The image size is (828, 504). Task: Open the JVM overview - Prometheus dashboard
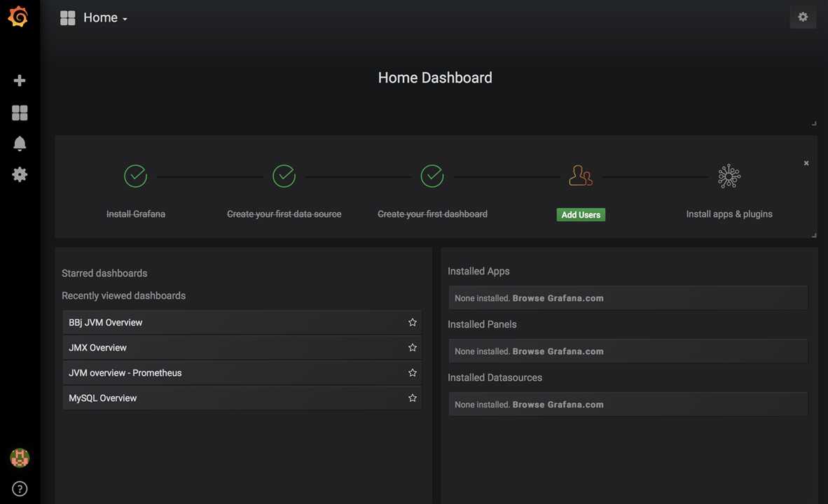(242, 373)
